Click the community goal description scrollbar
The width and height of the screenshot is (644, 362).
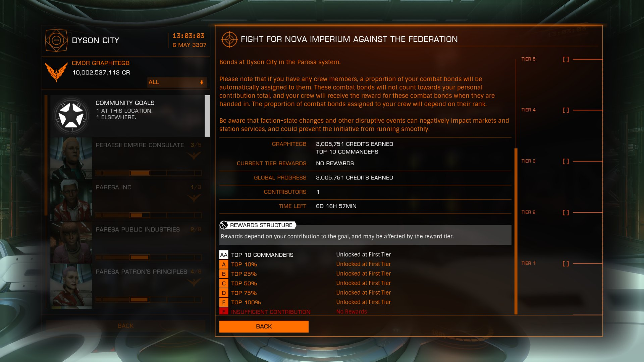click(x=516, y=231)
